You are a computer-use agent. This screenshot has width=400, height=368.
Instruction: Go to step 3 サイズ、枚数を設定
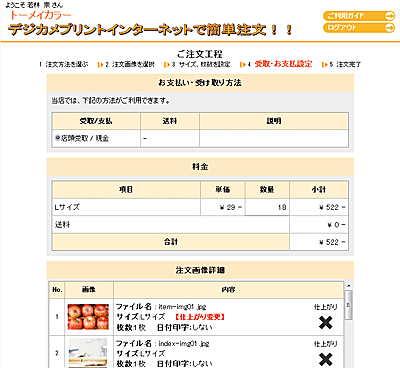tap(201, 64)
